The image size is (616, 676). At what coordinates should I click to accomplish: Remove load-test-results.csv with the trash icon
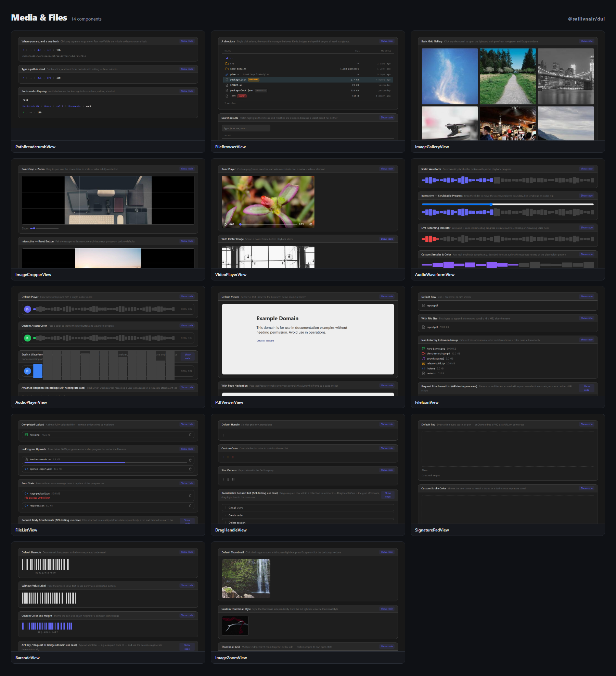click(x=190, y=460)
